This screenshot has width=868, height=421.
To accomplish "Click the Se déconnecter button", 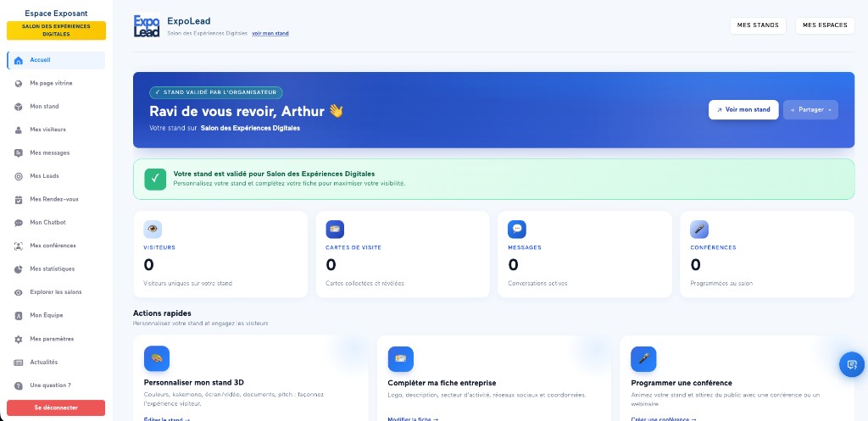I will click(x=56, y=407).
